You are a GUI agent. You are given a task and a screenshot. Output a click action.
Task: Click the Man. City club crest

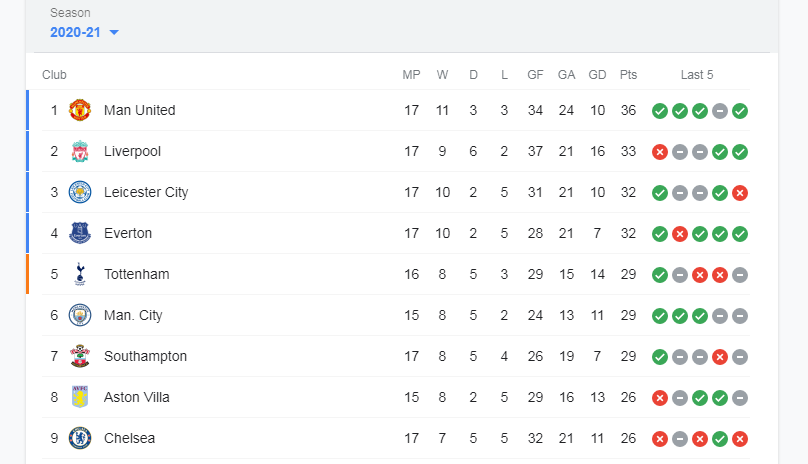[x=80, y=315]
